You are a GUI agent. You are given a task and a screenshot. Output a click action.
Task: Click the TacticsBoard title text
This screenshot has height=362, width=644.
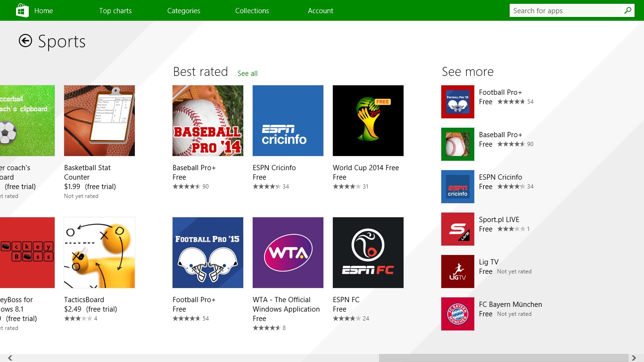[84, 300]
